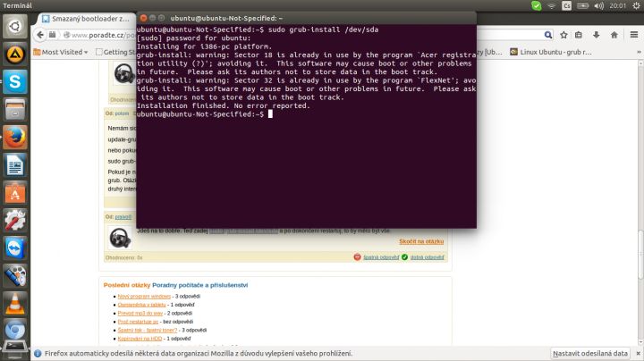Open system session gear menu
Image resolution: width=644 pixels, height=361 pixels.
tap(636, 5)
